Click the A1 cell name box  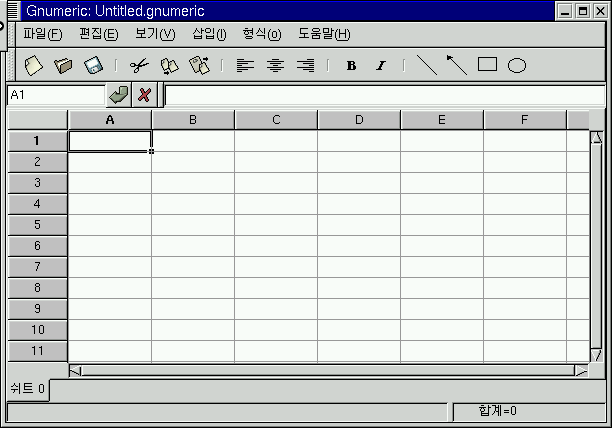tap(56, 95)
